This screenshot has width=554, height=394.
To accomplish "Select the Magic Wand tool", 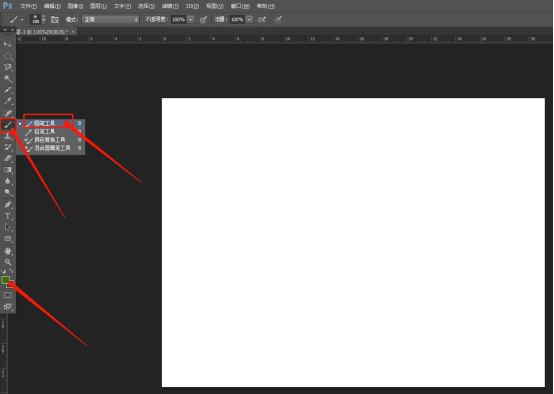I will (8, 78).
